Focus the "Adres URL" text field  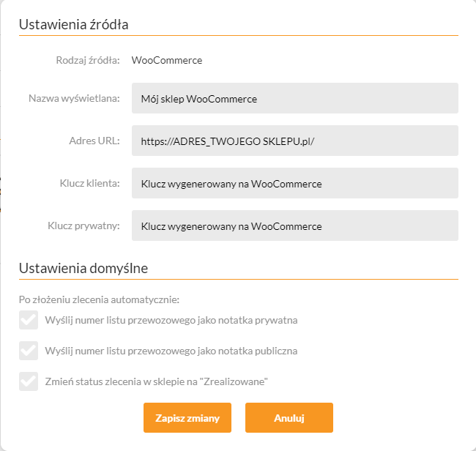[294, 141]
